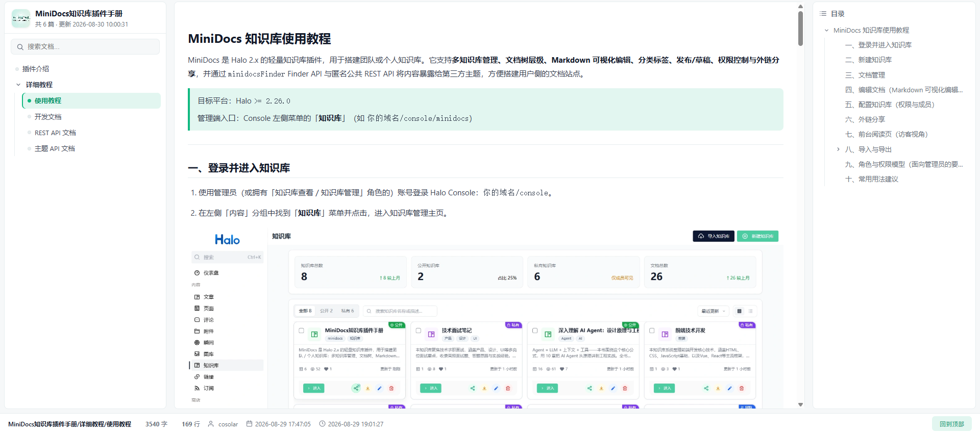Expand the 八、导入与导出 outline entry
Screen dimensions: 980x433
point(838,149)
